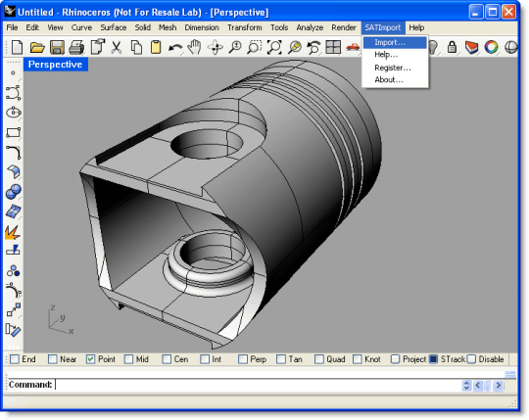Viewport: 529px width, 420px height.
Task: Click the Perspective viewport title
Action: (x=55, y=65)
